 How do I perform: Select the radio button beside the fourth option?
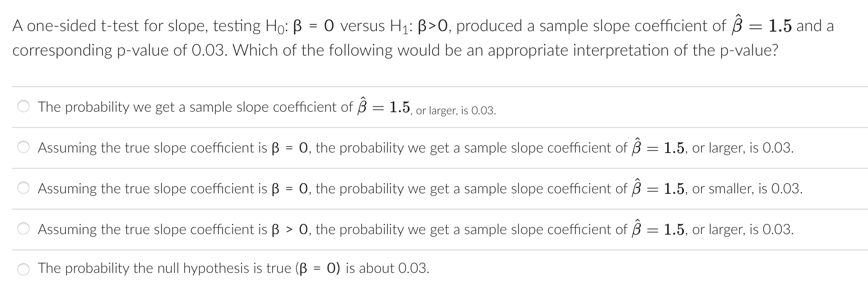pos(24,230)
